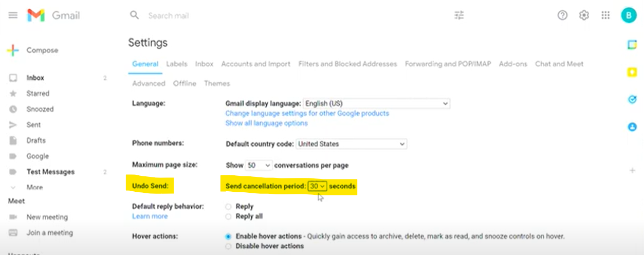Open the Gmail display language dropdown

[377, 103]
